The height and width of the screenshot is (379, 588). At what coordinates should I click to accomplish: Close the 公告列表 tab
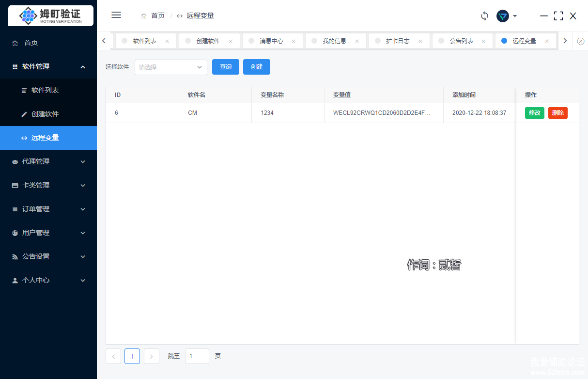tap(483, 41)
